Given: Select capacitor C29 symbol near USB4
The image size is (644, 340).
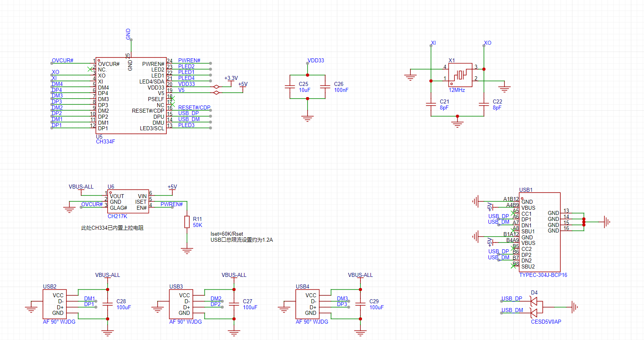Looking at the screenshot, I should [x=360, y=304].
